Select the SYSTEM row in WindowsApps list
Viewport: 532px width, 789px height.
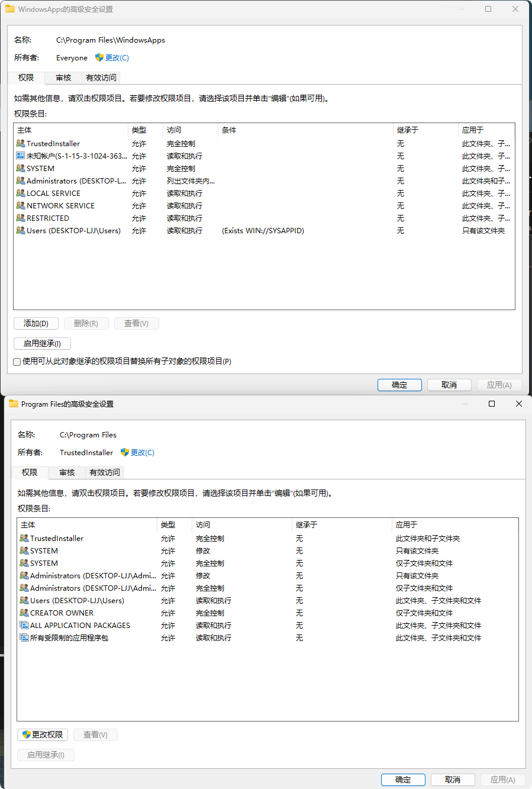coord(264,169)
